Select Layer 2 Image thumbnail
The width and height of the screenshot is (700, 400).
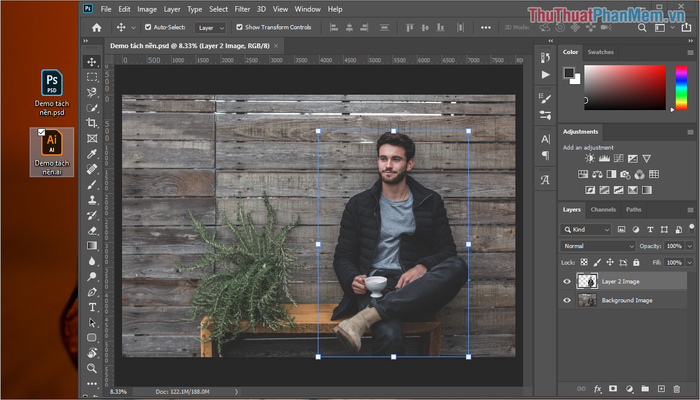[587, 281]
